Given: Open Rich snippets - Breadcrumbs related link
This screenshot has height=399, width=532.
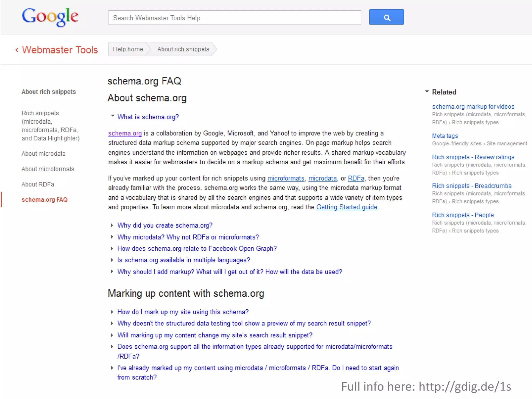Looking at the screenshot, I should (x=471, y=186).
